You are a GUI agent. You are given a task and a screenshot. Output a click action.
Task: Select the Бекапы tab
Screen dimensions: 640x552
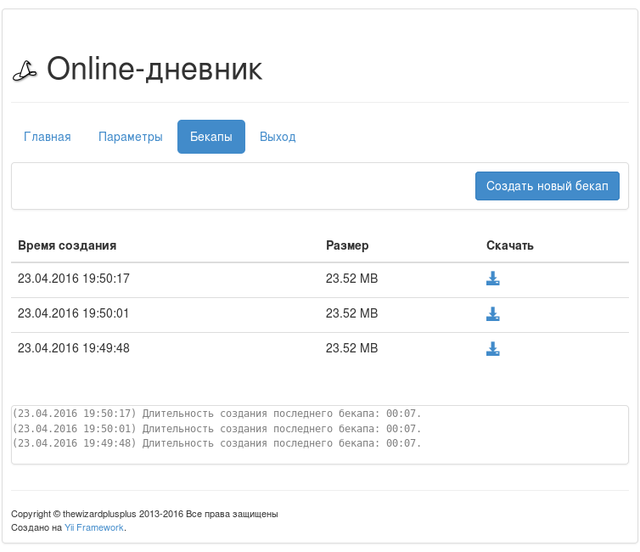pos(211,137)
